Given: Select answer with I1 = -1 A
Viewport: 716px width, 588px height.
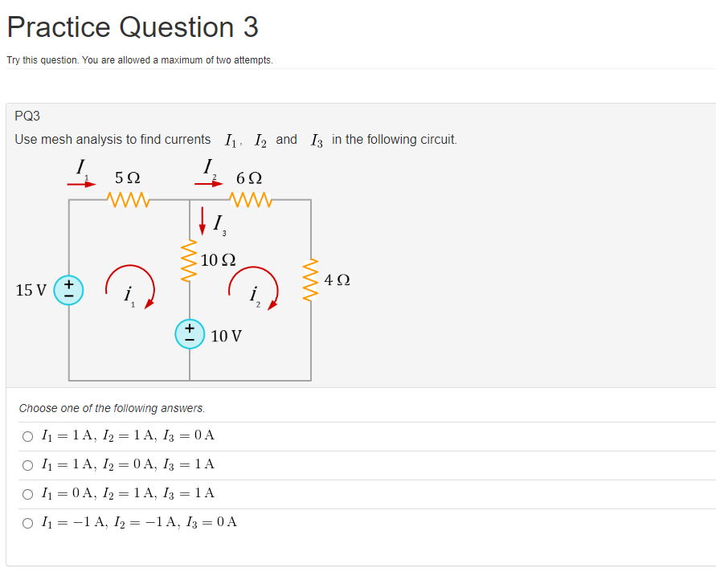Looking at the screenshot, I should coord(27,522).
